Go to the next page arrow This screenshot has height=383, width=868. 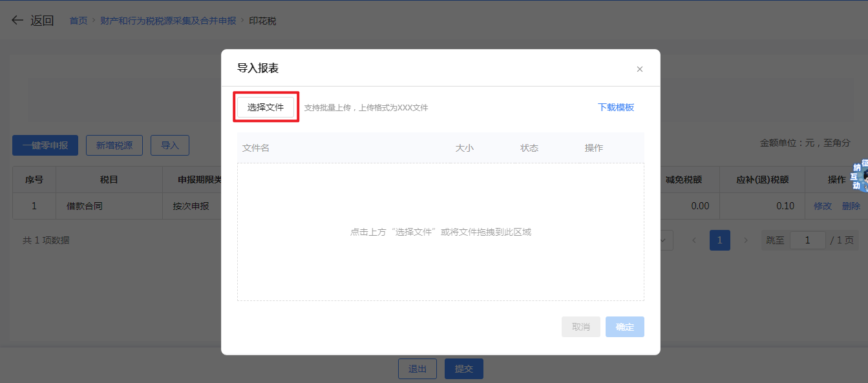click(745, 240)
